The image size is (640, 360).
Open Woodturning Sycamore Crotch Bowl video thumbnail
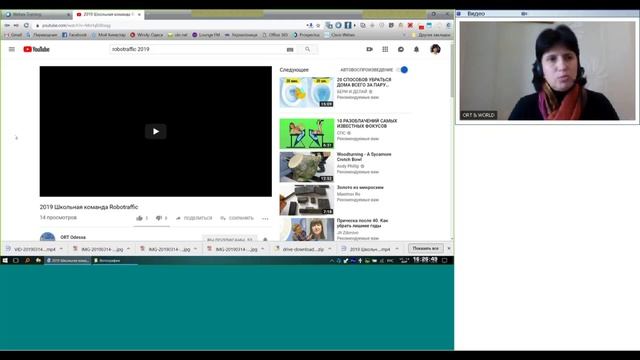[x=307, y=167]
